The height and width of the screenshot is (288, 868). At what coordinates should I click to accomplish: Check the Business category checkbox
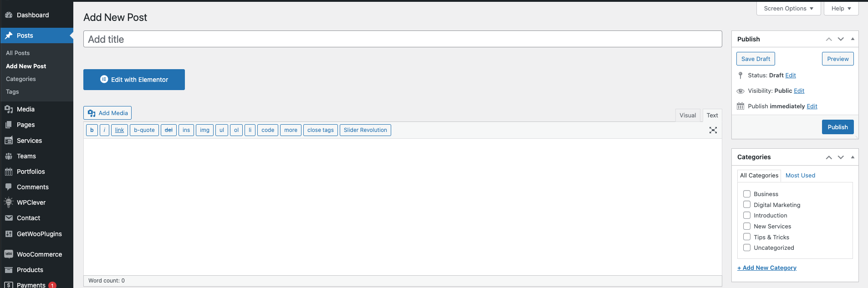[747, 194]
